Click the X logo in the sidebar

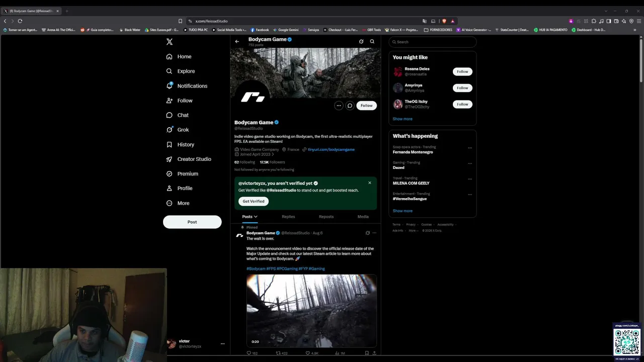point(170,42)
